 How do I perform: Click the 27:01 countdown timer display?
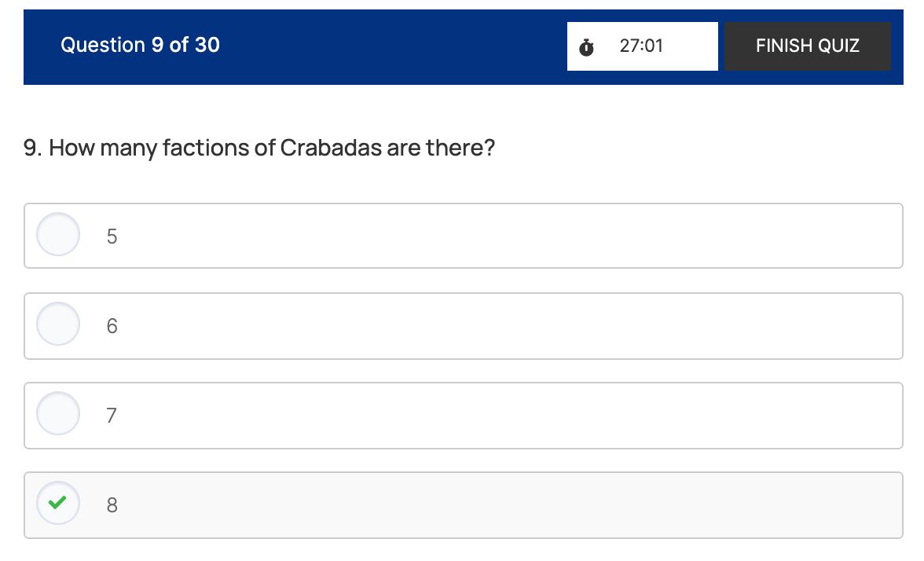pos(641,46)
